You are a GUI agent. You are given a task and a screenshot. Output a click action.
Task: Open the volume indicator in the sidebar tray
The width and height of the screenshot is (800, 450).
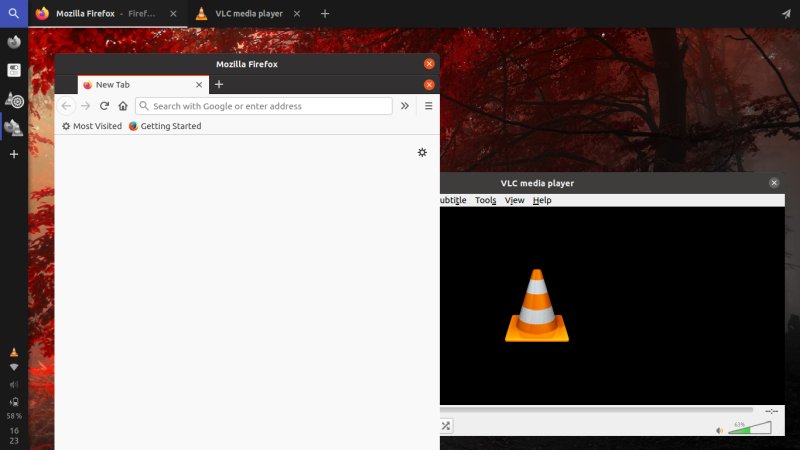point(14,385)
